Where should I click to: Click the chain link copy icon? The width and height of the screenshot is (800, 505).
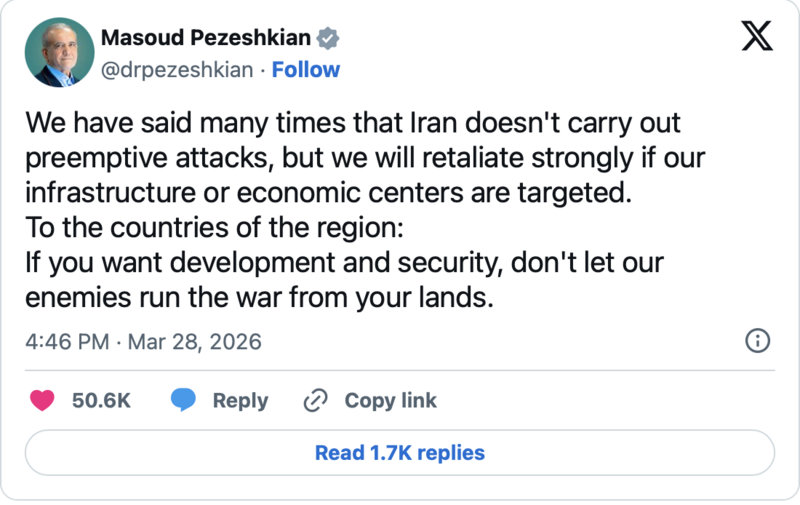pyautogui.click(x=315, y=400)
